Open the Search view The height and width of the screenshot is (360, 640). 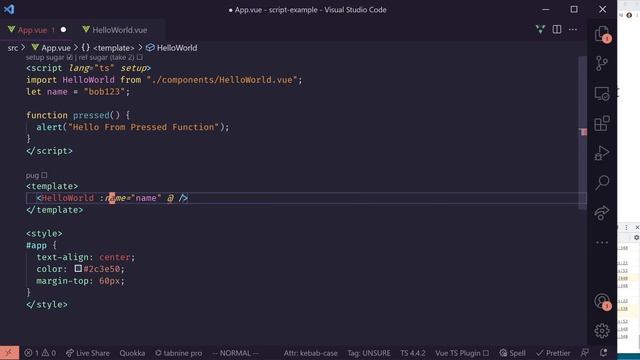coord(602,182)
